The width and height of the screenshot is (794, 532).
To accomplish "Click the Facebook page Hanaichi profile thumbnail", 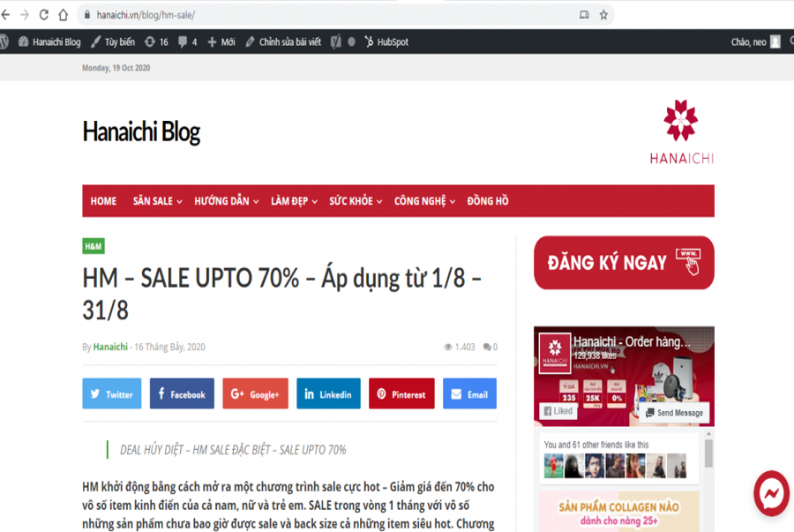I will click(555, 353).
